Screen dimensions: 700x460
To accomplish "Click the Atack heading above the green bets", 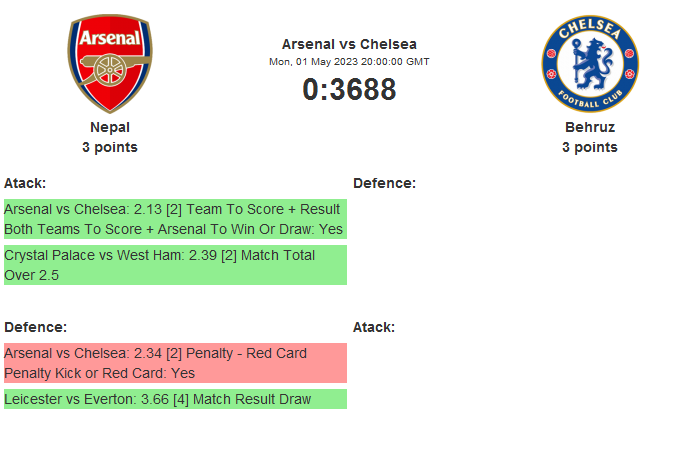I will click(x=25, y=183).
